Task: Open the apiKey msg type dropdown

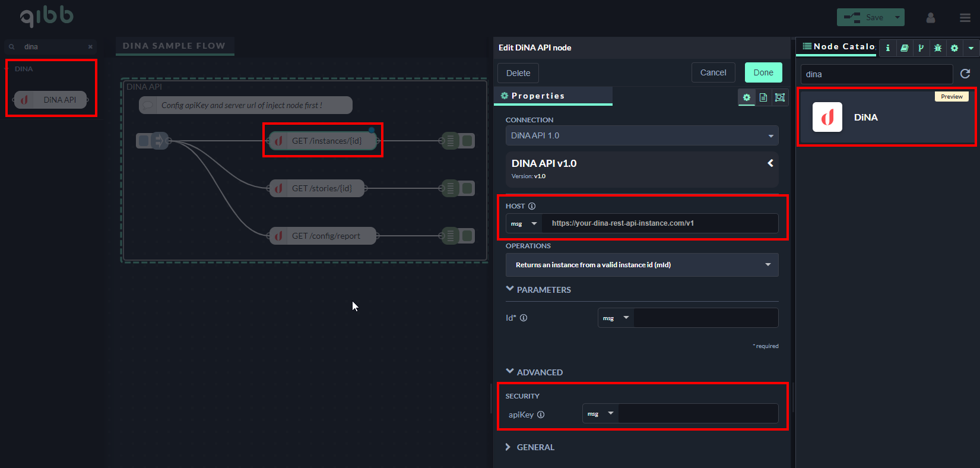Action: (600, 413)
